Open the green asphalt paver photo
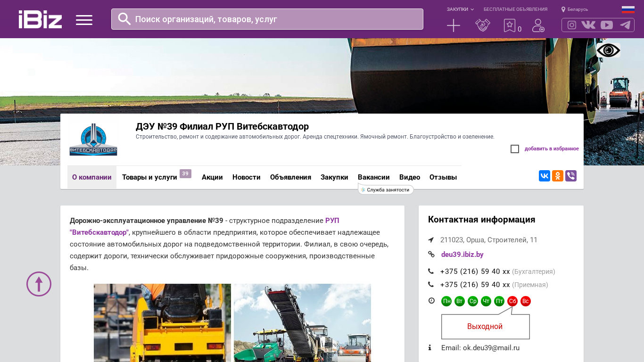 click(x=302, y=323)
